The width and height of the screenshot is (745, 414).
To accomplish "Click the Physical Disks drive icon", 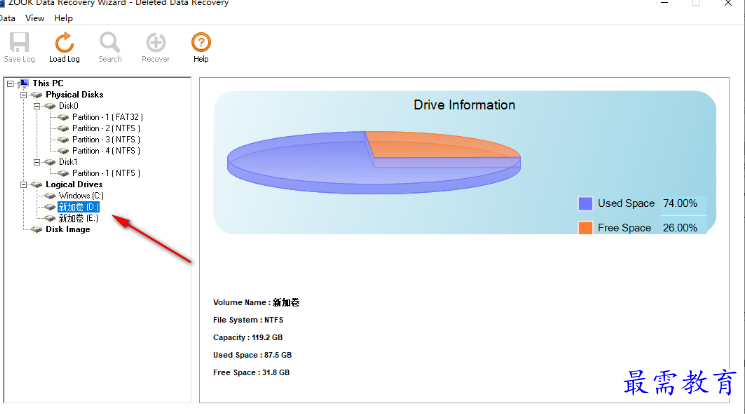I will coord(37,95).
